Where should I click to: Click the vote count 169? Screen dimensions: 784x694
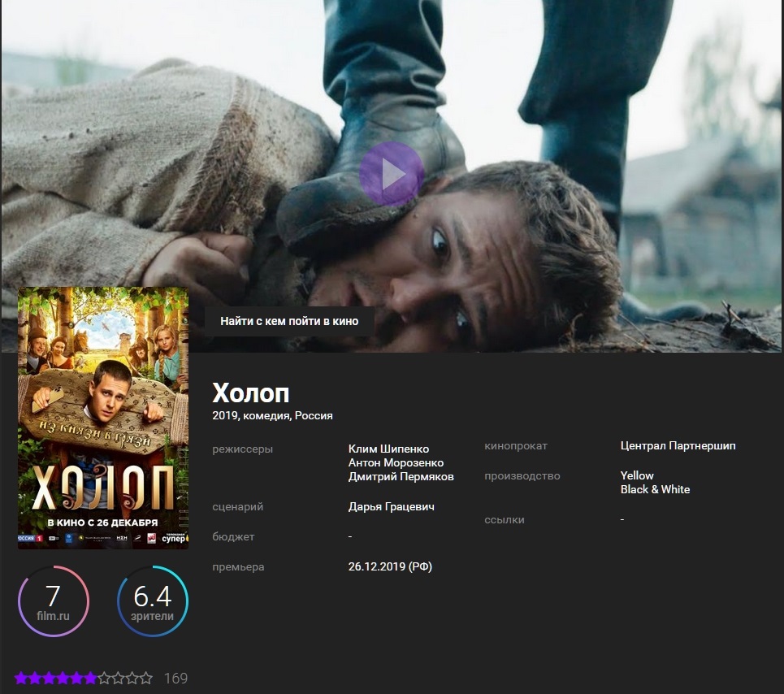point(175,678)
